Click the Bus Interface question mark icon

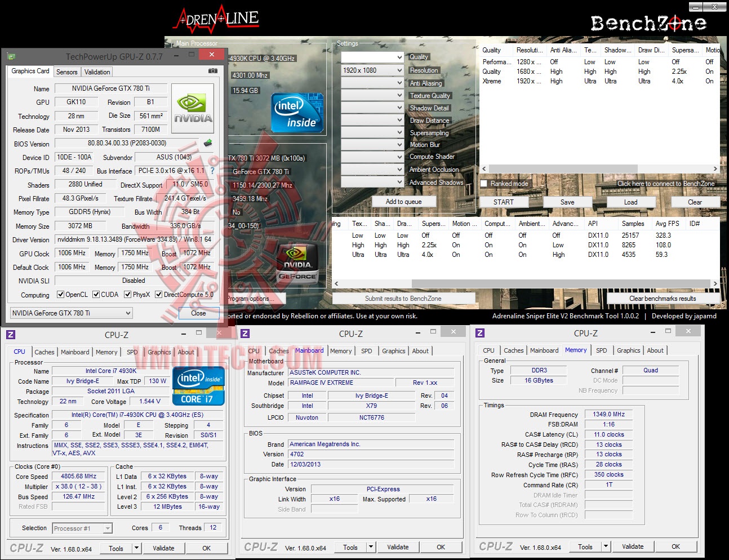pos(212,171)
